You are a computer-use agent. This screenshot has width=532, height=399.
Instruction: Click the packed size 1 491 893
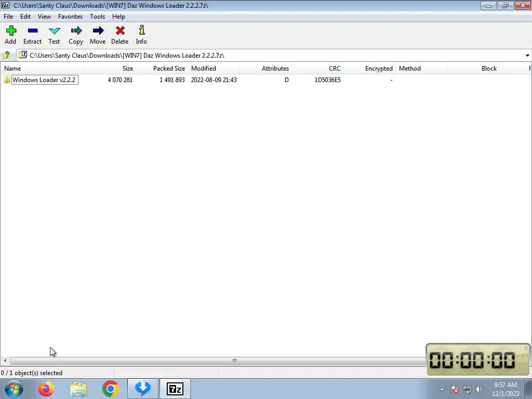pyautogui.click(x=172, y=79)
